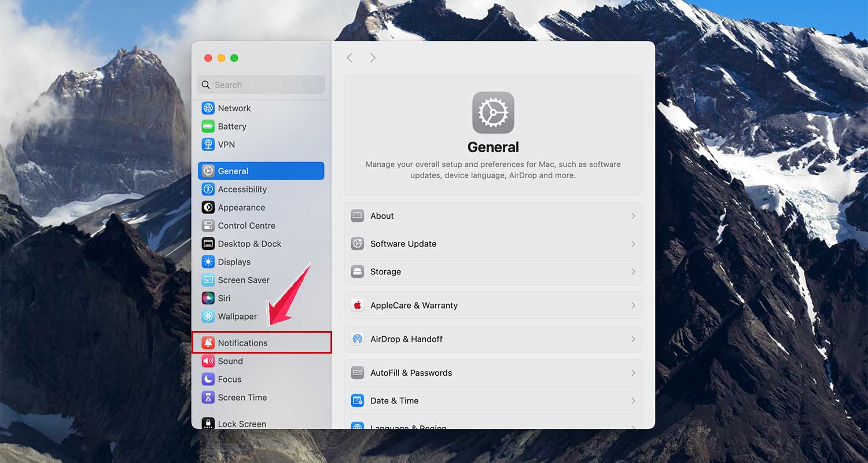The width and height of the screenshot is (868, 463).
Task: Click the Siri icon
Action: pyautogui.click(x=209, y=298)
